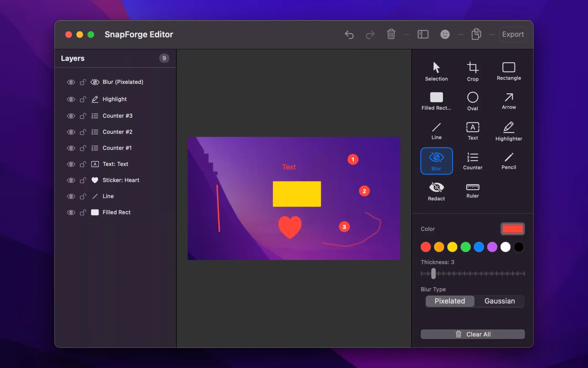Pick the black color swatch
Screen dimensions: 588x368
[x=519, y=247]
